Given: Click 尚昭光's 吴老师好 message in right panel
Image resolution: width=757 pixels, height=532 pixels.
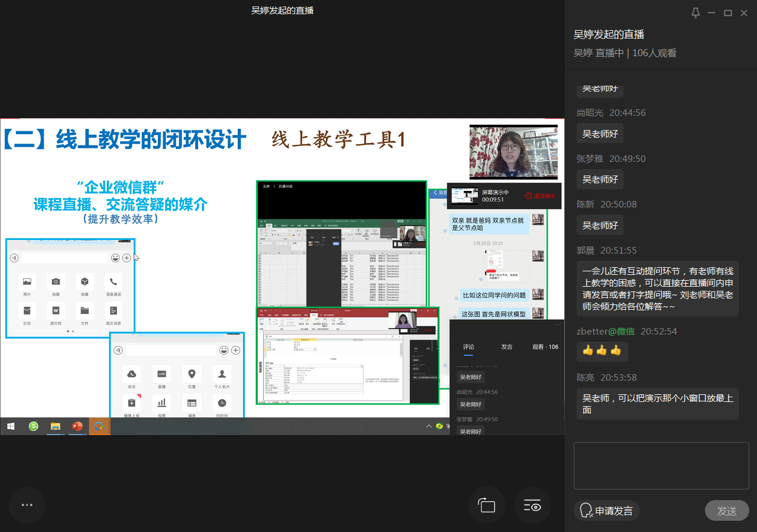Looking at the screenshot, I should click(600, 134).
